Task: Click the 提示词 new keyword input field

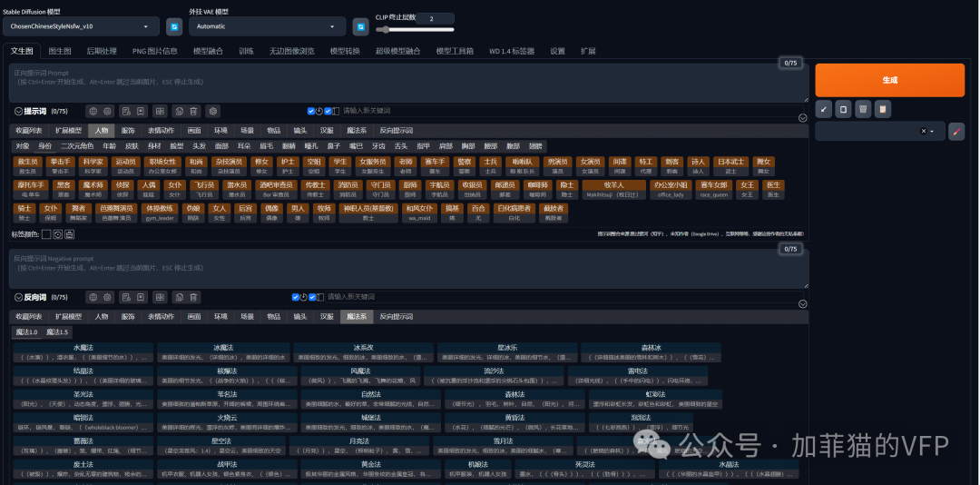Action: coord(571,111)
